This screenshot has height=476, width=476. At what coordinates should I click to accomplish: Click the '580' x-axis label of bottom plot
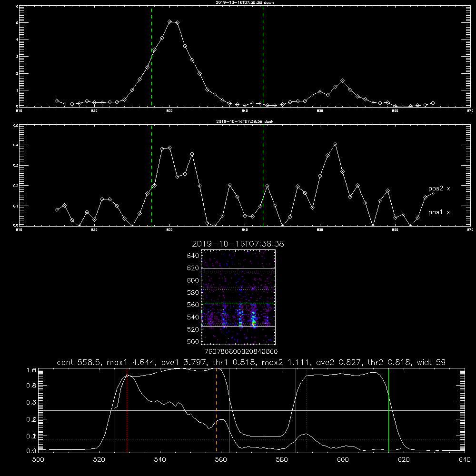(x=282, y=460)
